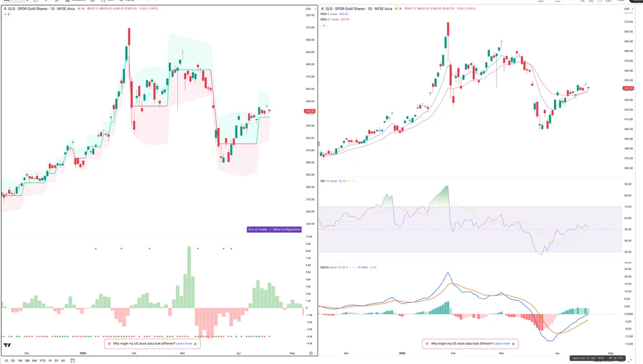Click the Feb label on left time axis
The image size is (643, 364).
[134, 353]
